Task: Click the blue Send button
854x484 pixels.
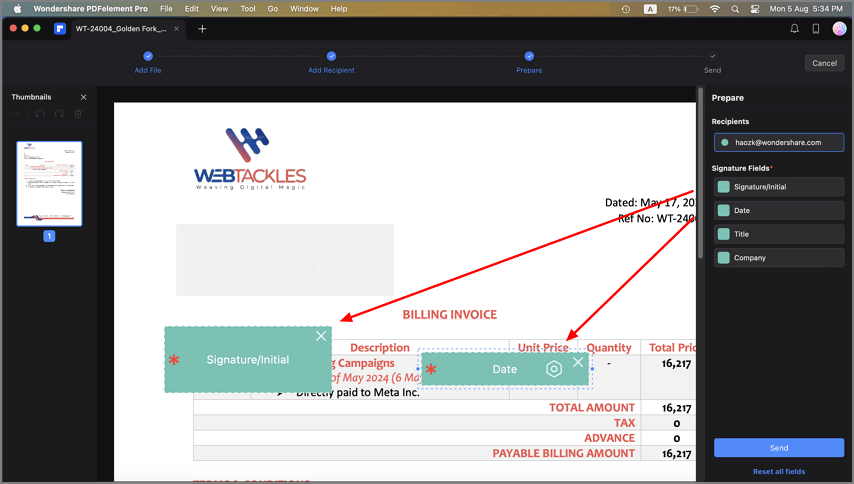Action: [779, 448]
